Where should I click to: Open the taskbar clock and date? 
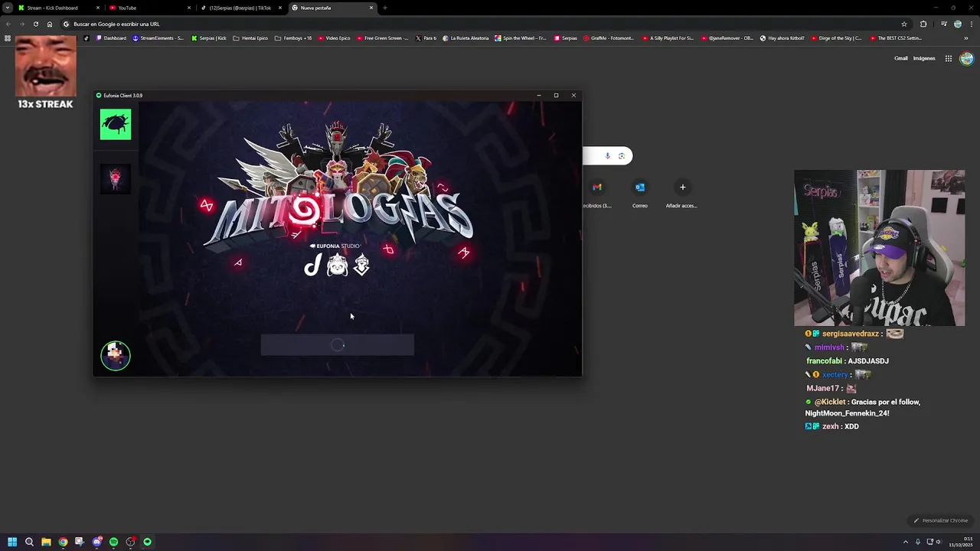tap(961, 542)
